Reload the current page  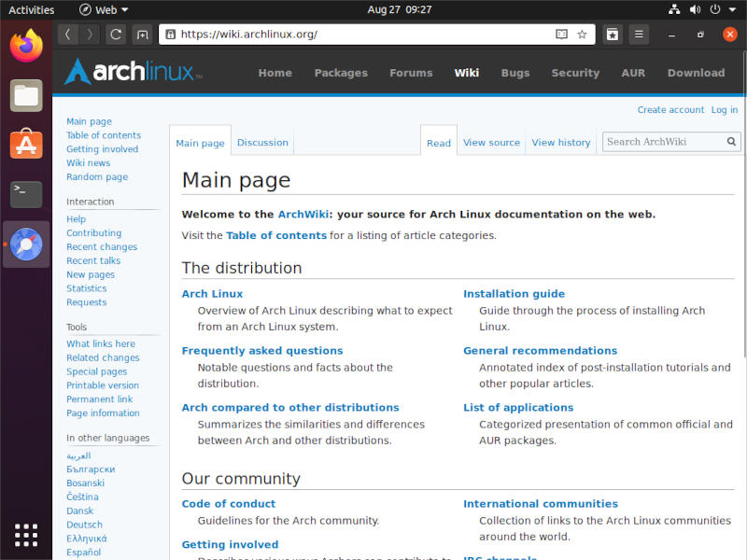[115, 34]
